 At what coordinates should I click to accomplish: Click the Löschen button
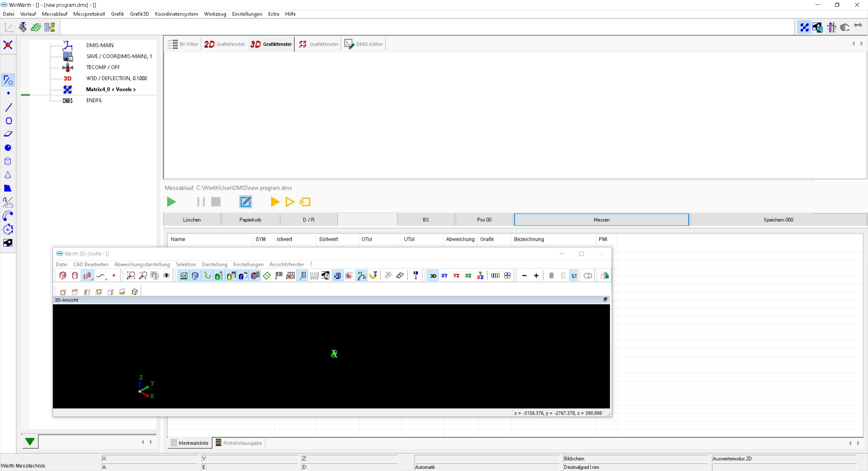(x=192, y=220)
